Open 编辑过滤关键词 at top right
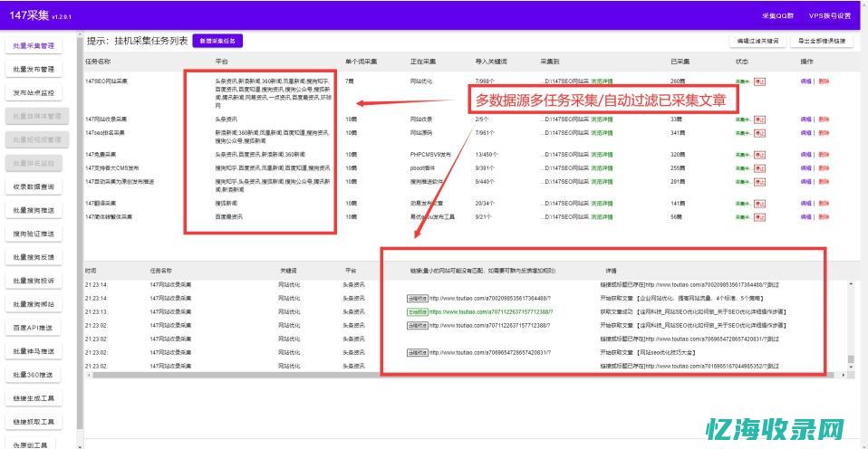Image resolution: width=868 pixels, height=449 pixels. coord(757,41)
